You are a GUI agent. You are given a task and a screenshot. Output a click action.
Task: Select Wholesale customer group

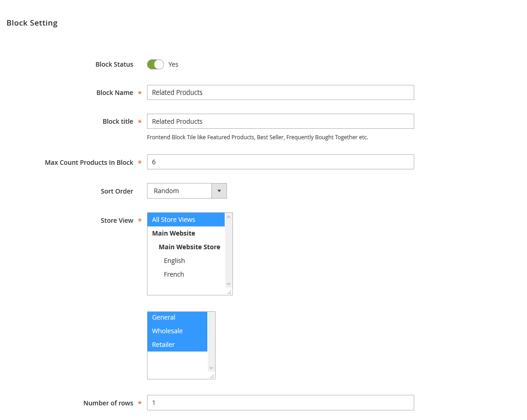click(x=177, y=331)
